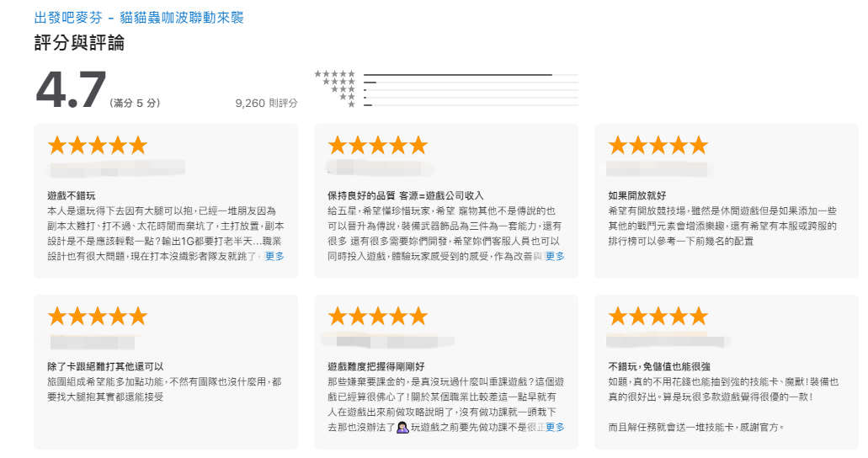Click the stars above 保持良好的品質 review
868x458 pixels.
pos(378,146)
